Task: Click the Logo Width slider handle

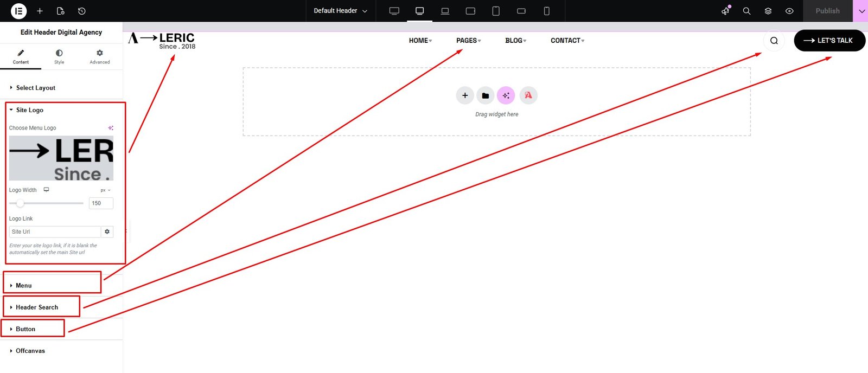Action: point(20,203)
